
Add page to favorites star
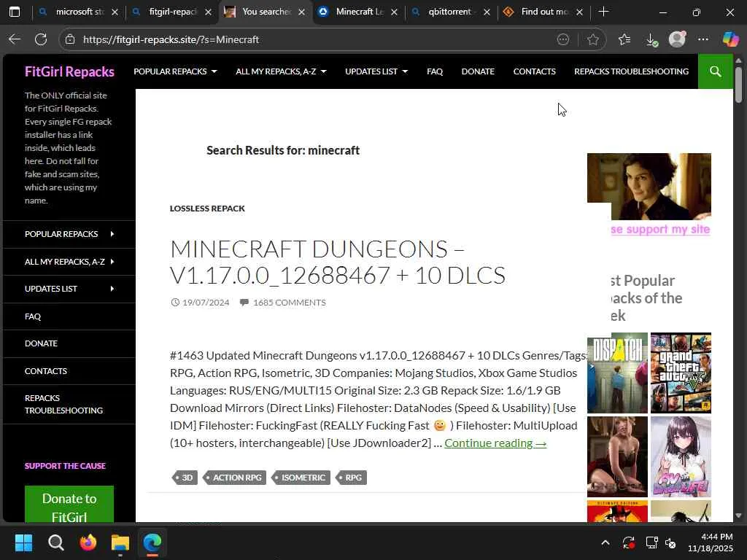pyautogui.click(x=592, y=39)
